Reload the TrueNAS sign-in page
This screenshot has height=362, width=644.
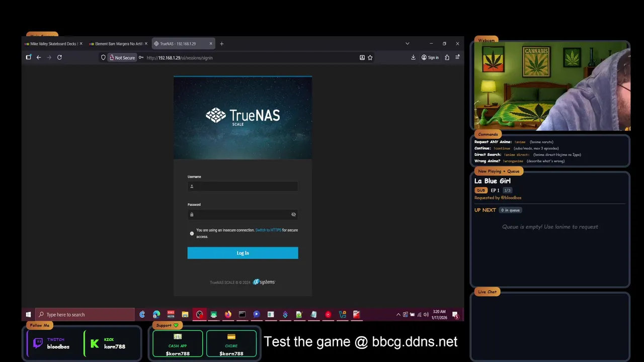pyautogui.click(x=59, y=57)
